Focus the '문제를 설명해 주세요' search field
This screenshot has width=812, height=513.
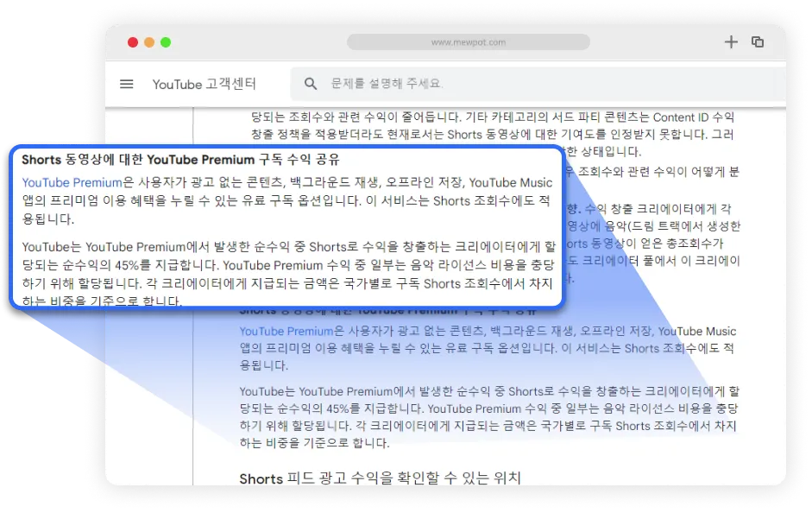click(x=538, y=84)
